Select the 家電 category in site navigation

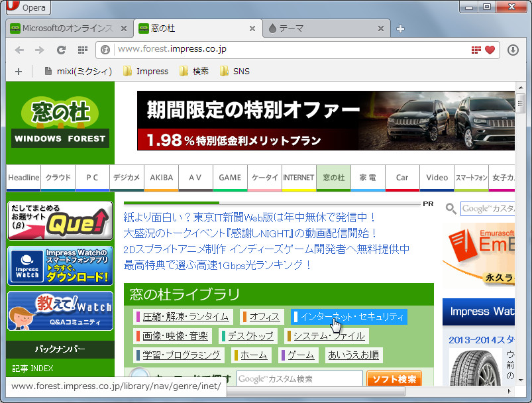[368, 178]
